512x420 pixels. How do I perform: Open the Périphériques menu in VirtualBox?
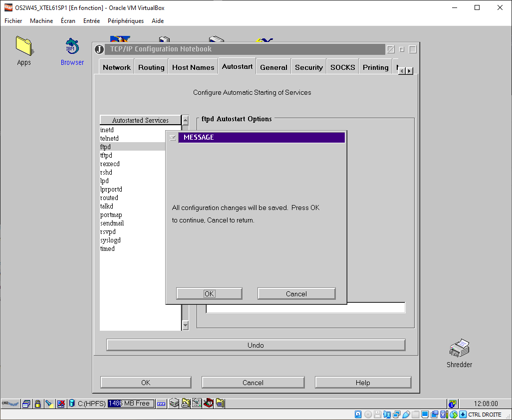(125, 21)
